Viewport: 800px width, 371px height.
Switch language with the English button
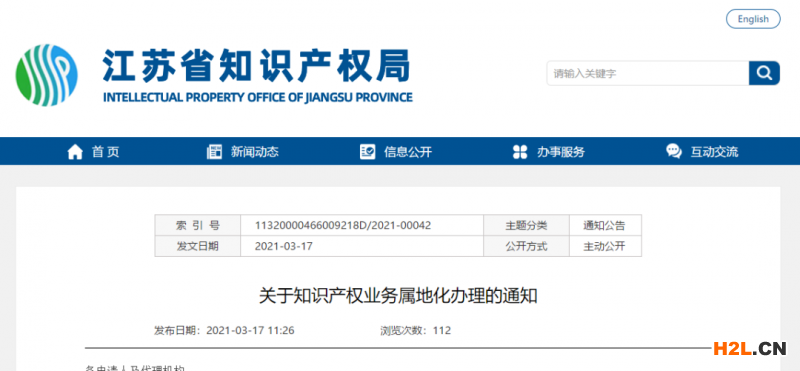click(x=753, y=19)
